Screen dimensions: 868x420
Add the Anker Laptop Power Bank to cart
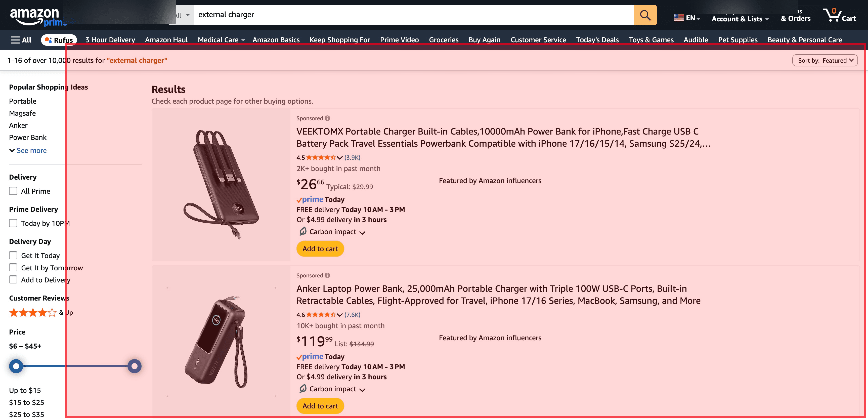[x=320, y=406]
